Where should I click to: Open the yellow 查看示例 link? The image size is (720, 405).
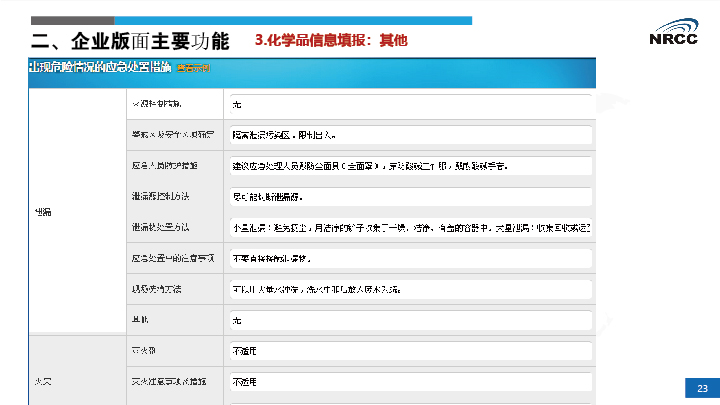tap(193, 67)
